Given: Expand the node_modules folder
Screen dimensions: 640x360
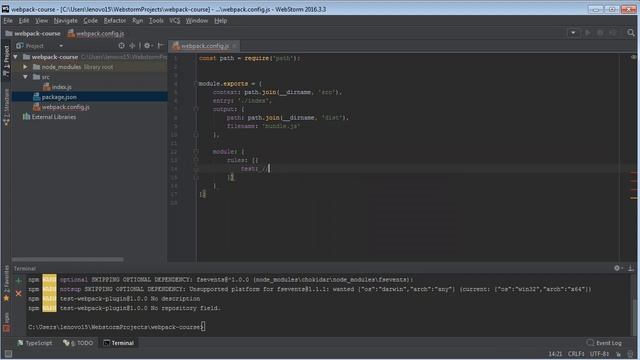Looking at the screenshot, I should click(x=26, y=67).
